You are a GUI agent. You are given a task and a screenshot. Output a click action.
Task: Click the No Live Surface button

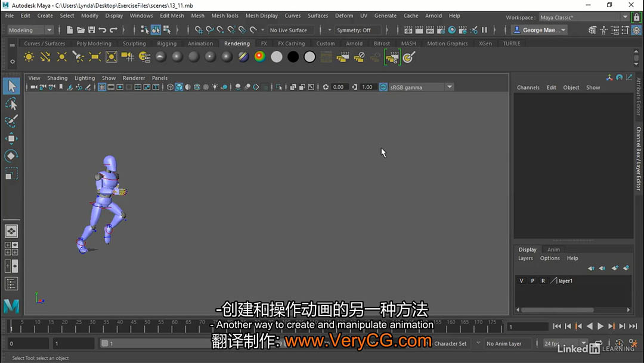(x=288, y=30)
